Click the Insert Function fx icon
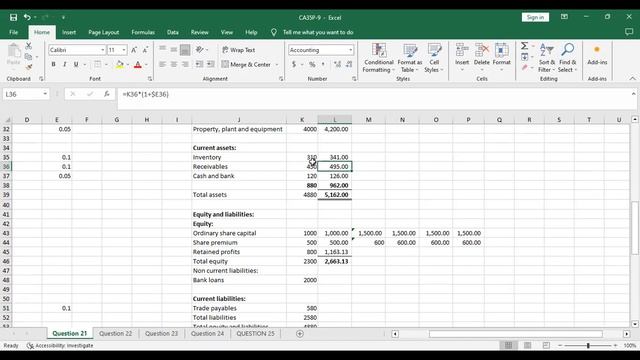Viewport: 640px width, 360px height. 107,94
